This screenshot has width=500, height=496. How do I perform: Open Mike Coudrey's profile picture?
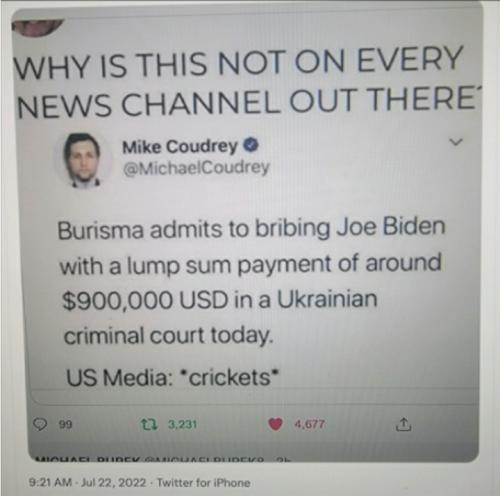click(x=82, y=161)
